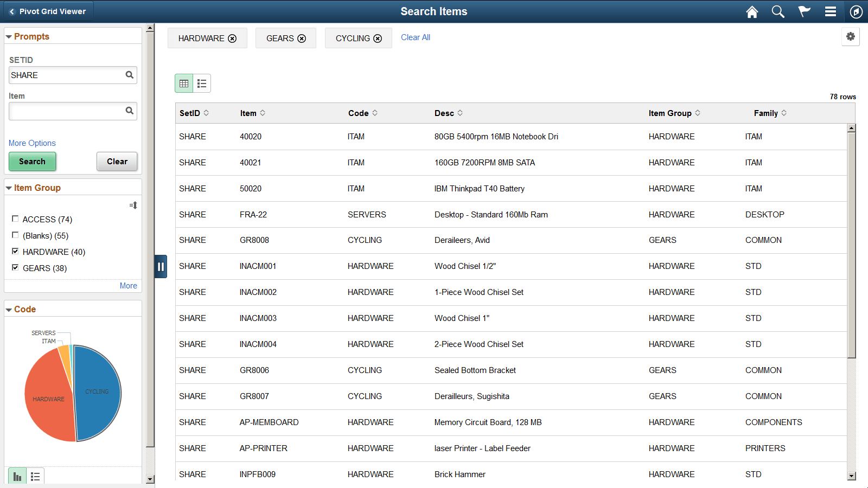
Task: Click the Clear All link
Action: (x=415, y=37)
